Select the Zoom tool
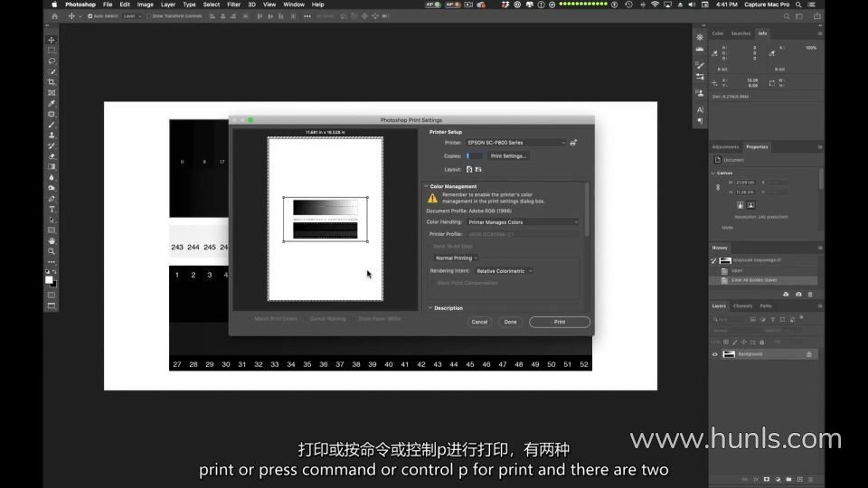Viewport: 868px width, 488px height. coord(52,251)
